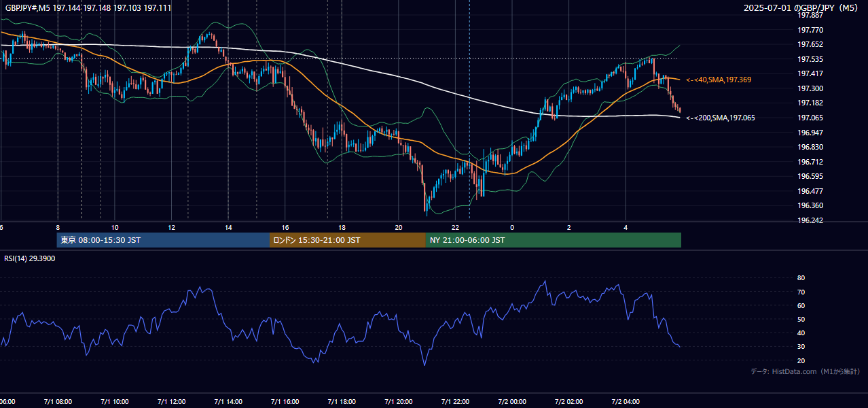Click hour label 12 under price chart
Image resolution: width=868 pixels, height=408 pixels.
[172, 228]
